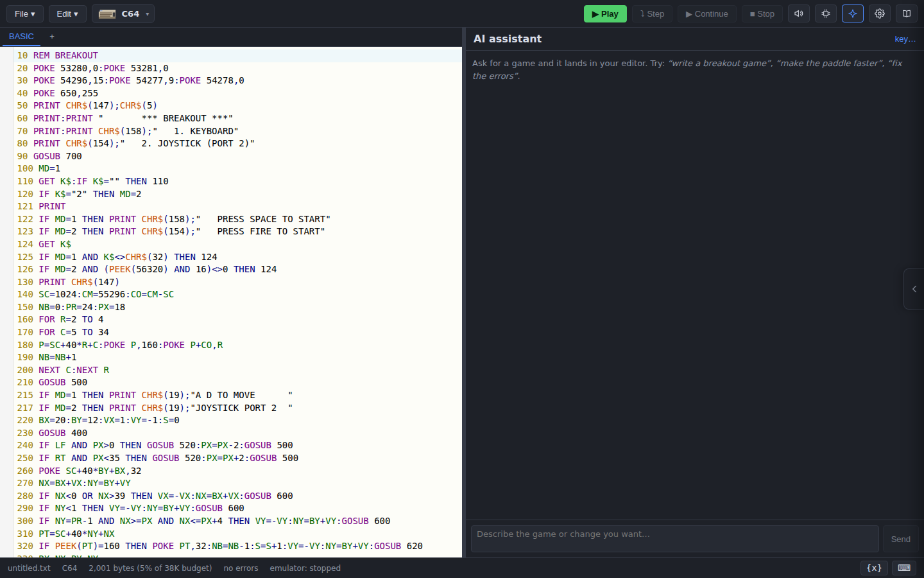Click the Stop button
This screenshot has width=924, height=578.
click(x=762, y=13)
